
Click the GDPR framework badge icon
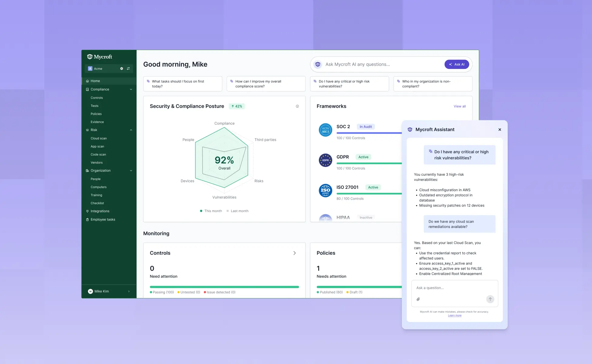point(325,160)
